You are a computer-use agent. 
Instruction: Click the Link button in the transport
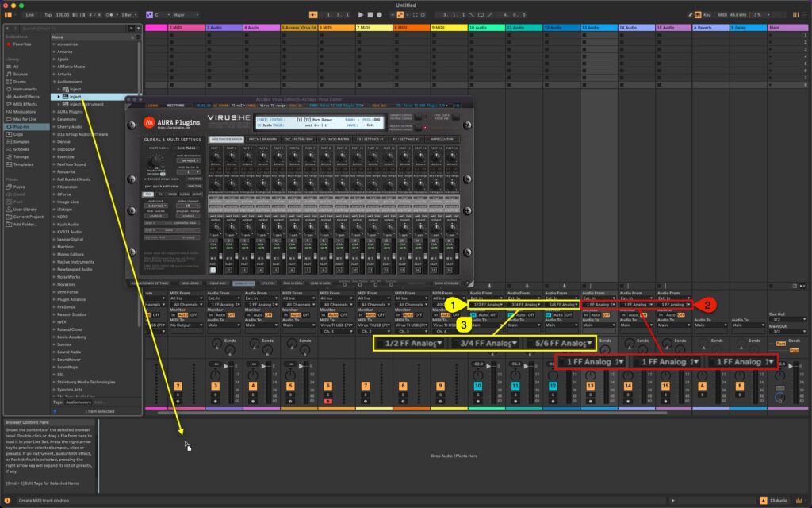(30, 14)
